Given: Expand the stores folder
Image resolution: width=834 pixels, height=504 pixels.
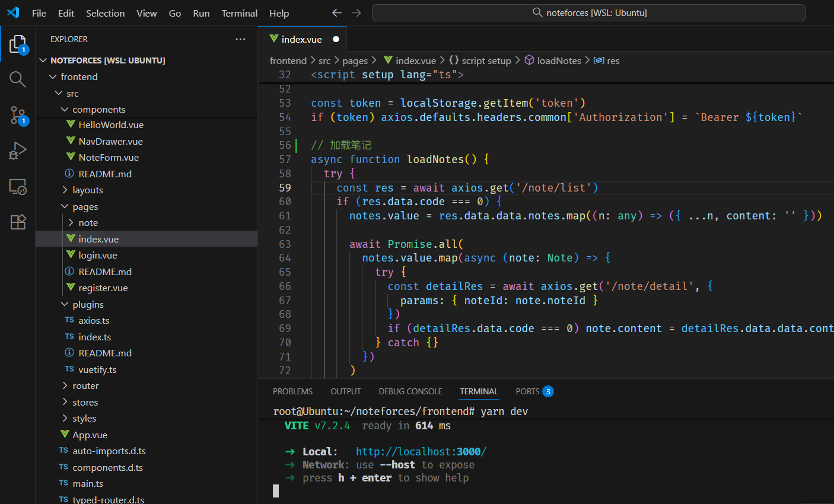Looking at the screenshot, I should click(x=85, y=402).
